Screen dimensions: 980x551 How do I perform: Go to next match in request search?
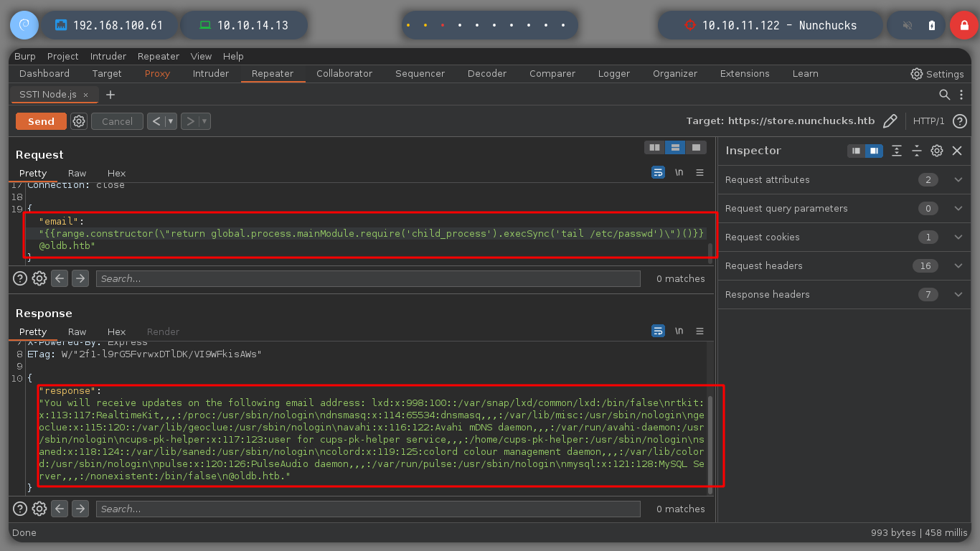(x=80, y=278)
